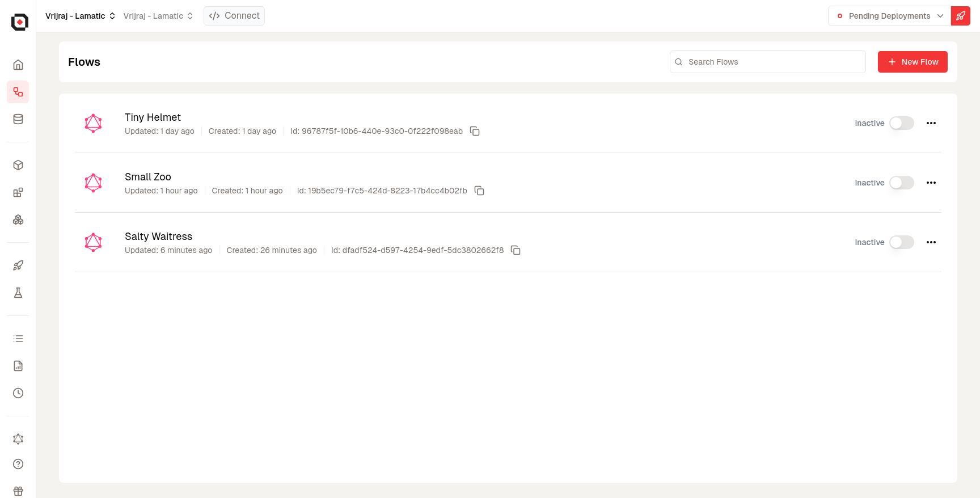Open the bold Vrijraj - Lamatic organization switcher
Image resolution: width=980 pixels, height=498 pixels.
pyautogui.click(x=80, y=16)
